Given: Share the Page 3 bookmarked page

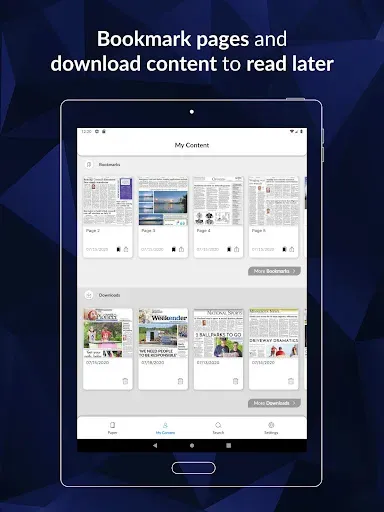Looking at the screenshot, I should tap(181, 249).
